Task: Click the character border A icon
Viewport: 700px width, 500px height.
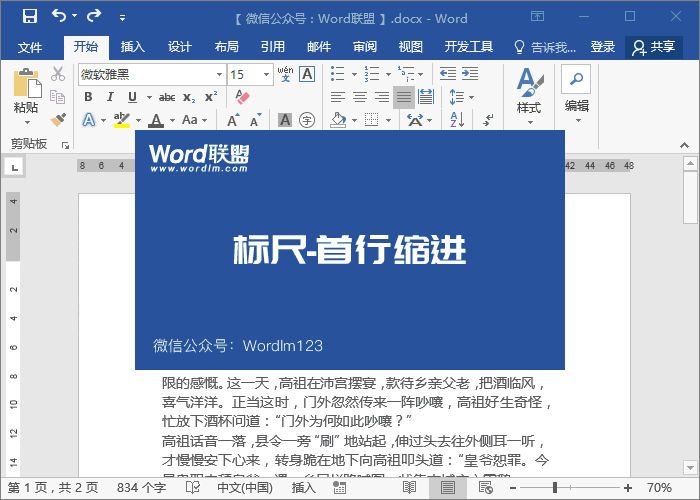Action: (x=307, y=74)
